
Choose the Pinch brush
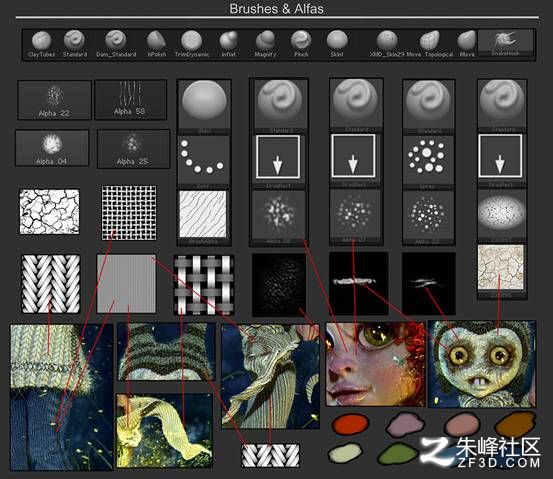pos(301,44)
